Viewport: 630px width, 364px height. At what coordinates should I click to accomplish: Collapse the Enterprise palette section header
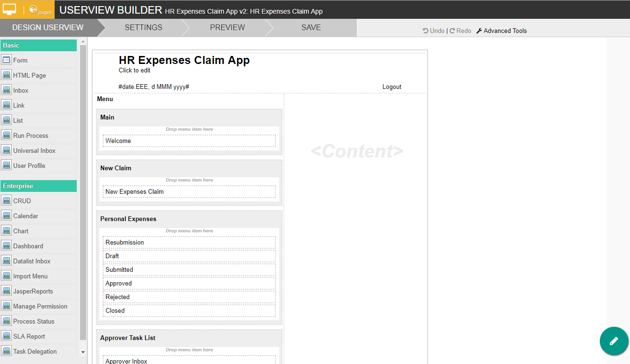click(39, 186)
